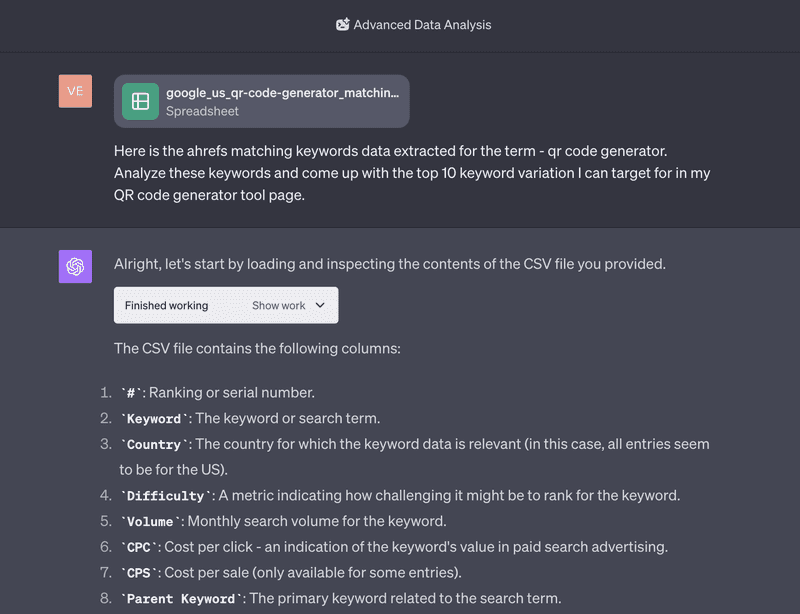Click the Keyword column code term
This screenshot has width=800, height=614.
154,419
